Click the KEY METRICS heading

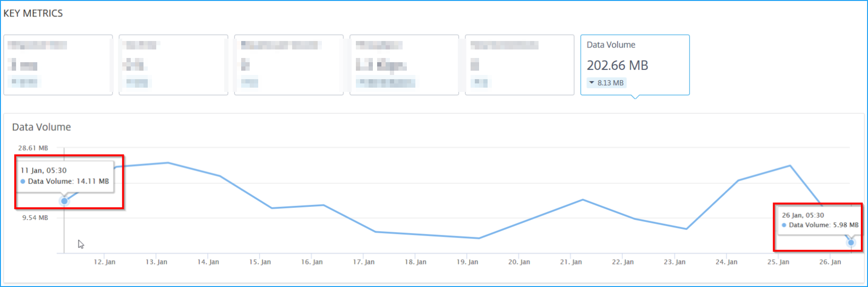pyautogui.click(x=33, y=13)
